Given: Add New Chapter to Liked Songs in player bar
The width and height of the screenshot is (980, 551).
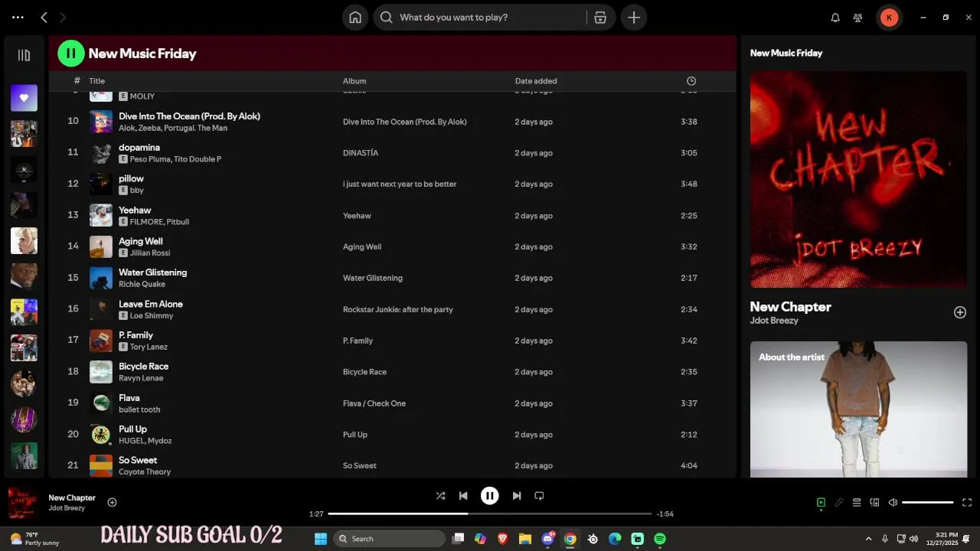Looking at the screenshot, I should 112,502.
